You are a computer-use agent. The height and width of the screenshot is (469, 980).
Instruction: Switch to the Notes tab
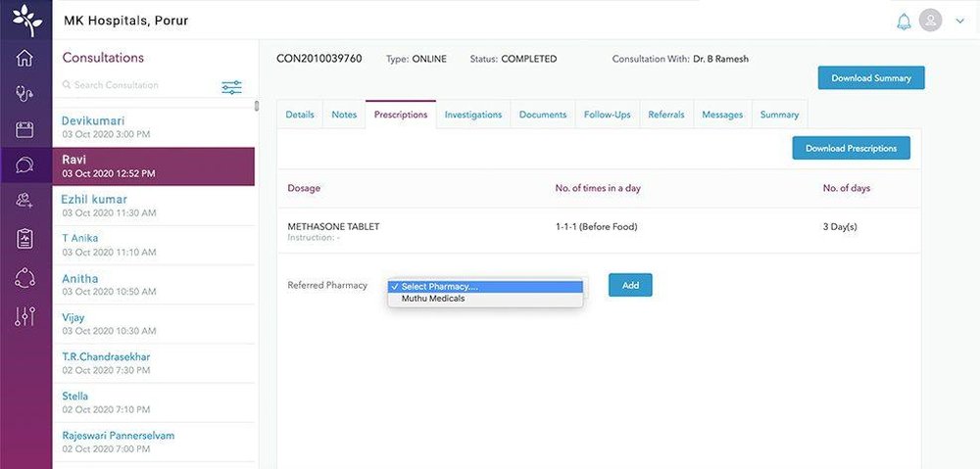(344, 115)
